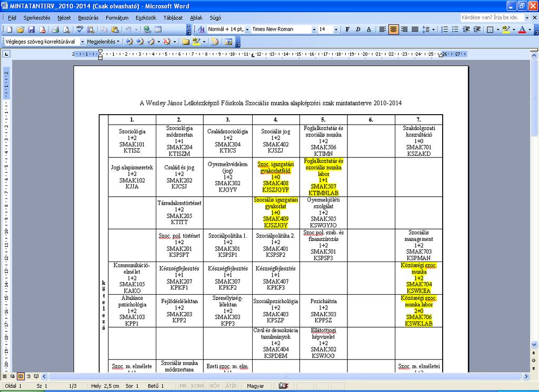Image resolution: width=539 pixels, height=392 pixels.
Task: Click the Magyar language indicator
Action: click(255, 386)
